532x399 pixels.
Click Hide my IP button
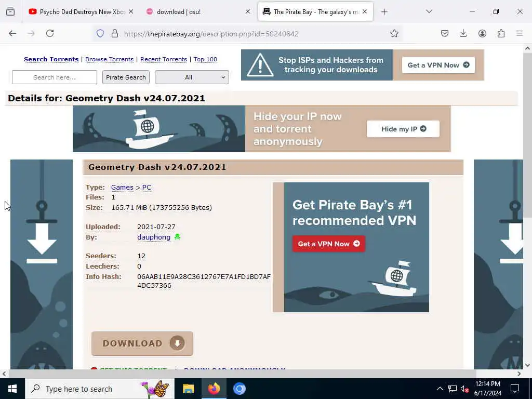point(403,129)
